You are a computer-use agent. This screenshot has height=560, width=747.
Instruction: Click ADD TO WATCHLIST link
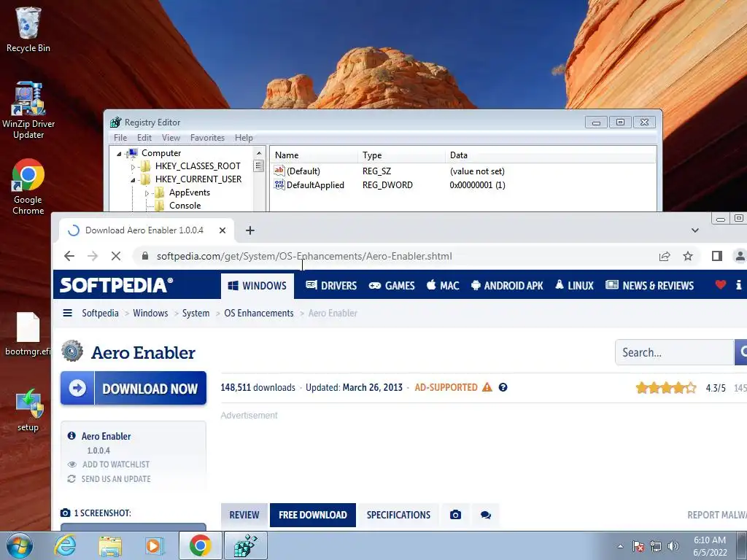(x=116, y=464)
